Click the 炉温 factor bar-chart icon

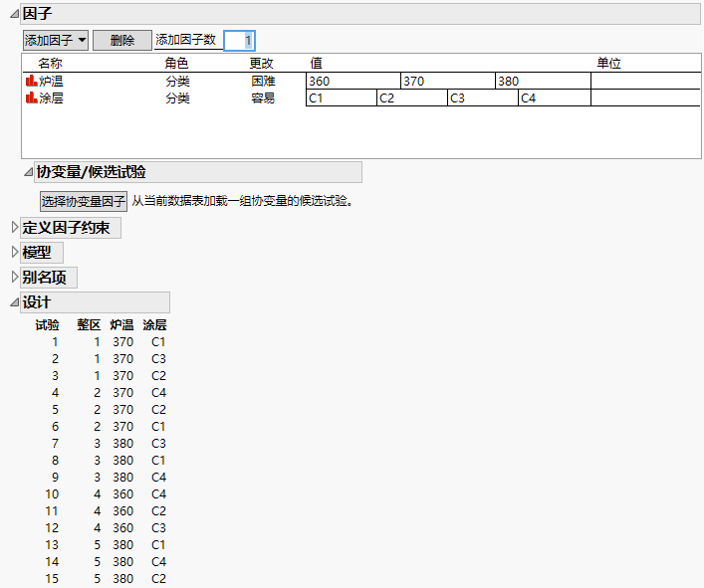pos(31,82)
